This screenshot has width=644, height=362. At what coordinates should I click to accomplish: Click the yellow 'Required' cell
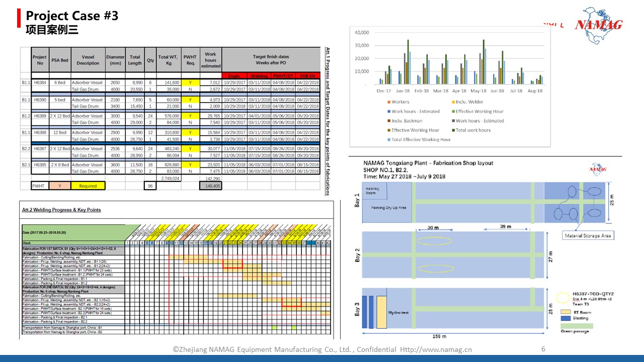pos(88,186)
